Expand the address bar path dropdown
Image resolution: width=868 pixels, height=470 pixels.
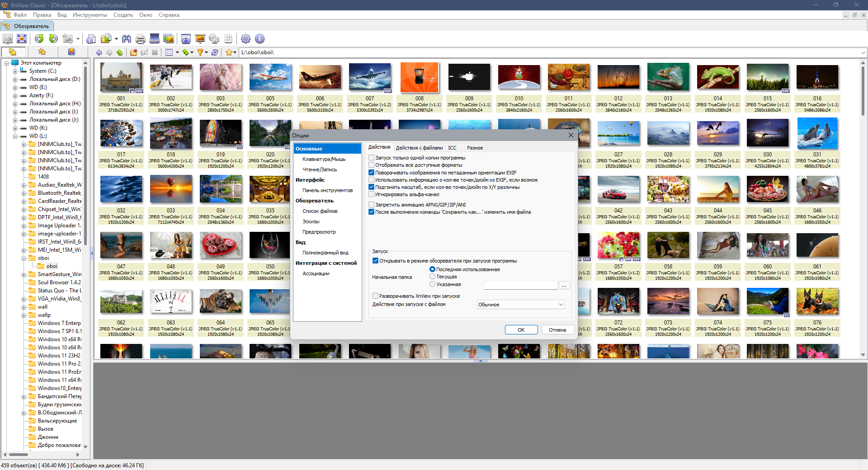[x=863, y=52]
